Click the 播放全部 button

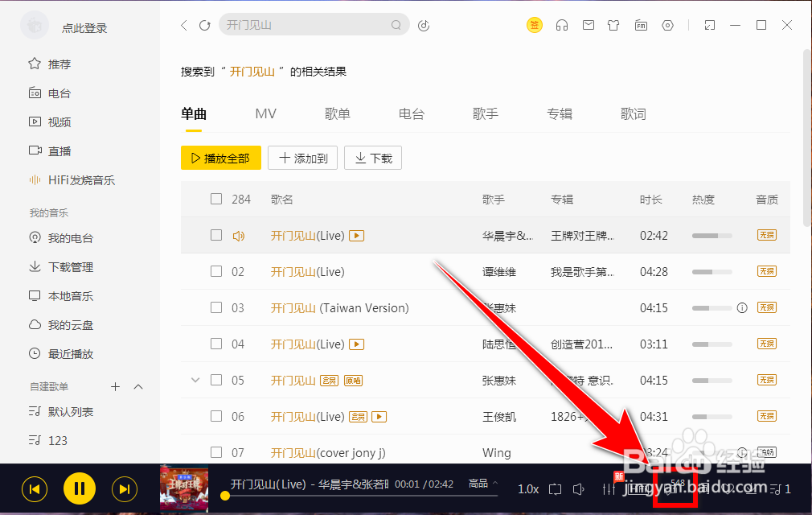(x=220, y=158)
